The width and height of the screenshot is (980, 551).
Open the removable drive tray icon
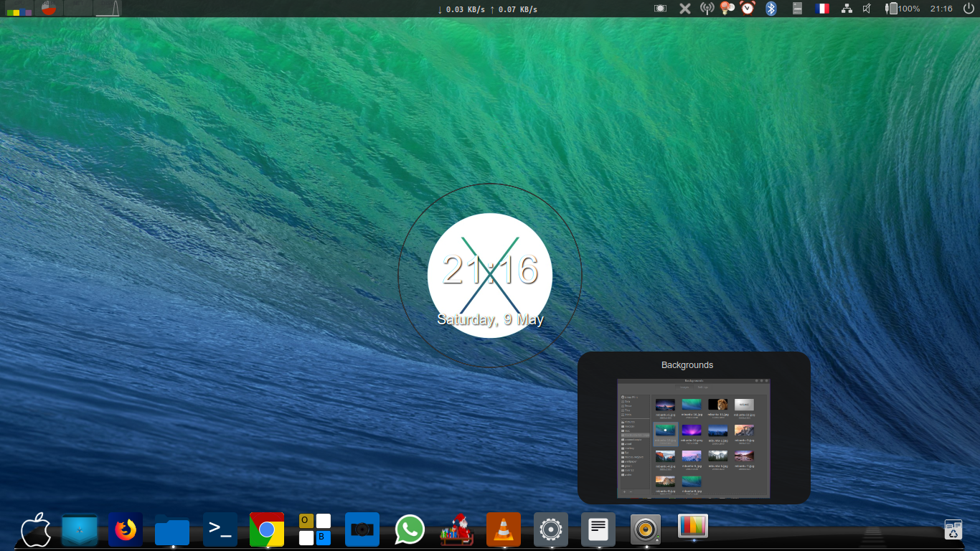[x=796, y=9]
